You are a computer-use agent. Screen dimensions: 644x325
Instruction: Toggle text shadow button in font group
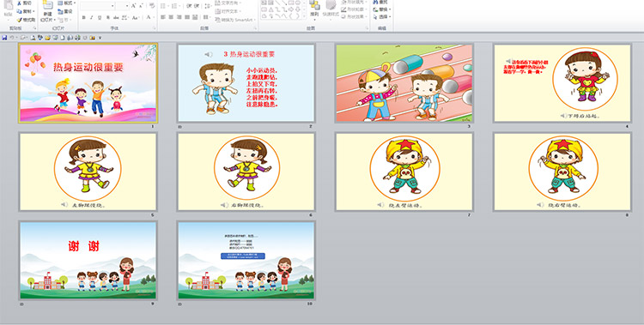tap(108, 18)
